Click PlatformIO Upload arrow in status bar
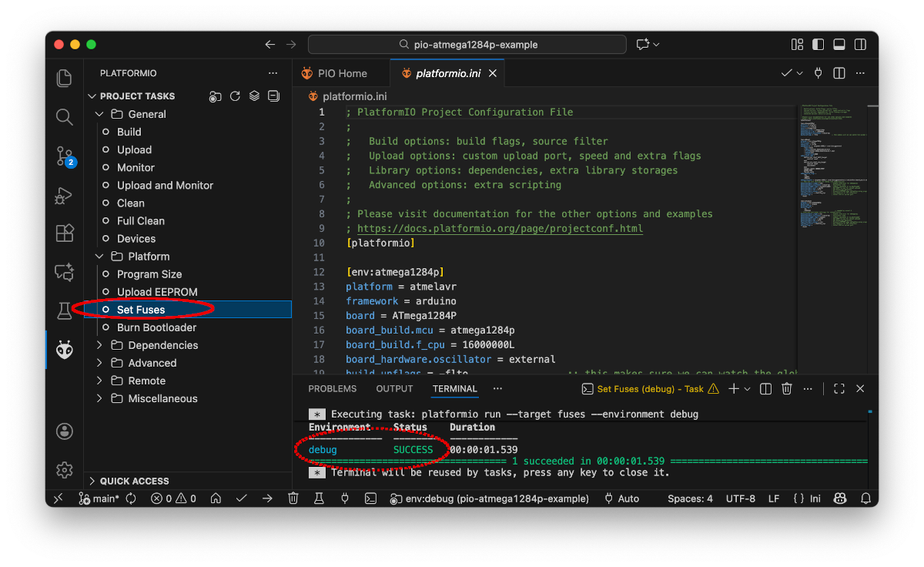 pos(267,498)
